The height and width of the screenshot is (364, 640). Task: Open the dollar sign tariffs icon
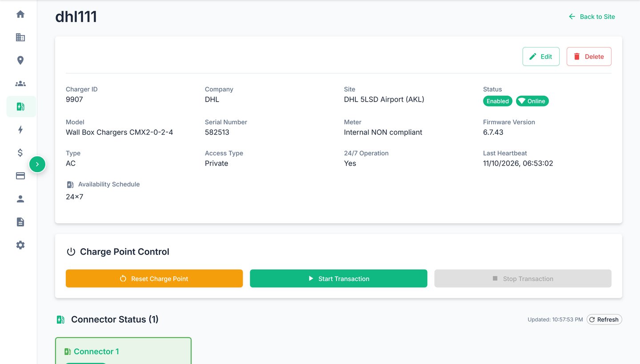[20, 153]
